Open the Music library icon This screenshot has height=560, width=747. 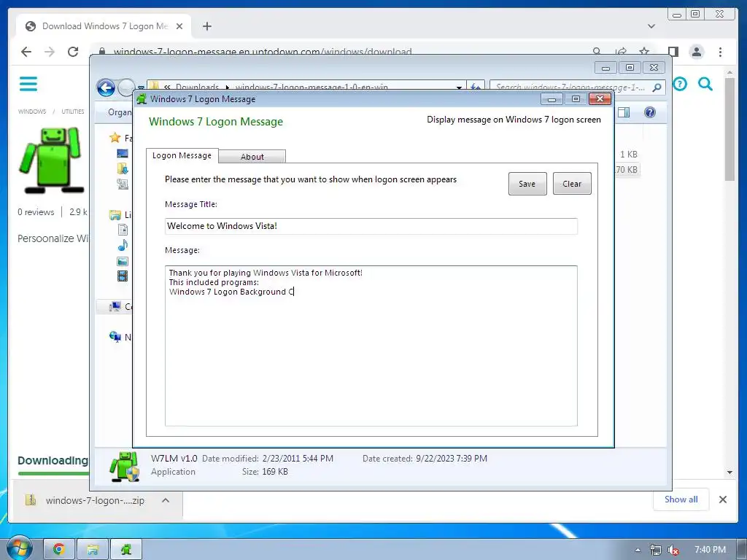click(x=123, y=245)
